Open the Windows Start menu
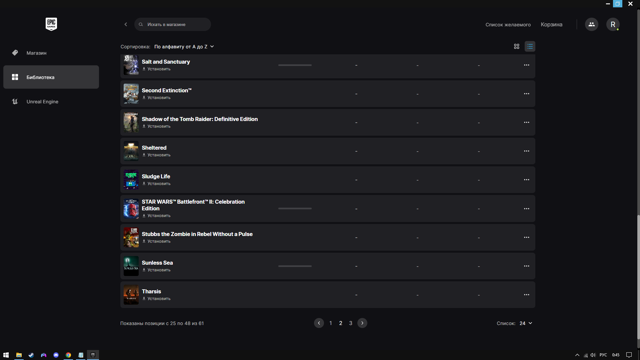The height and width of the screenshot is (360, 640). click(x=6, y=355)
